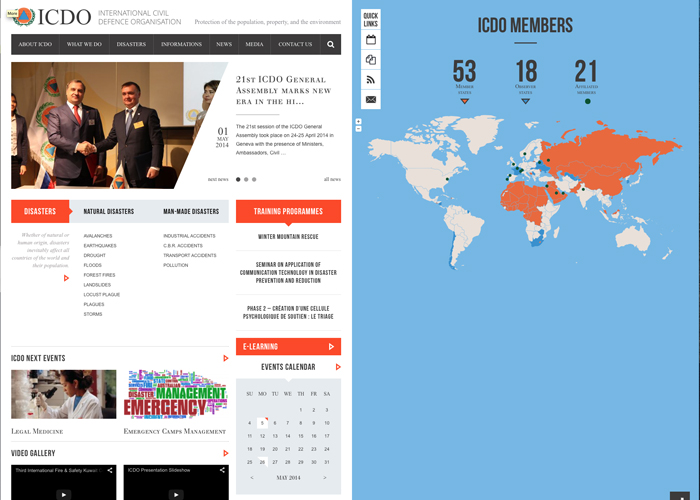
Task: Click the Events Calendar arrow icon
Action: coord(338,367)
